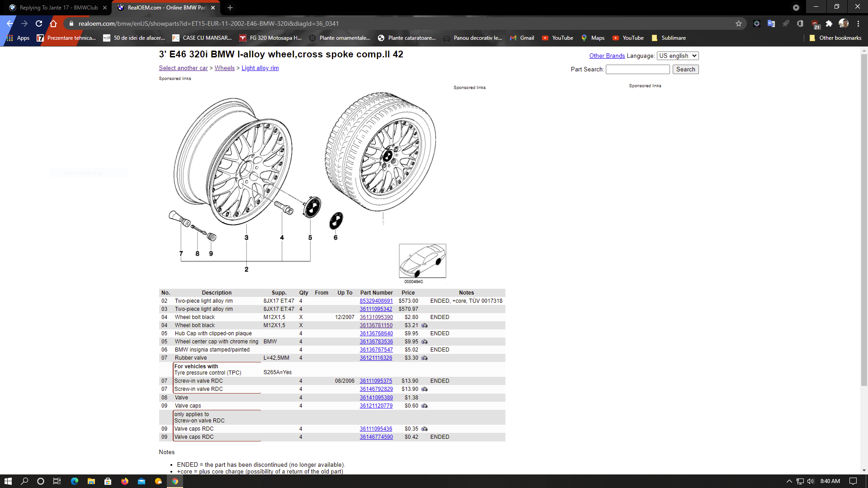Click camera icon for part 36136783536
Viewport: 868px width, 488px height.
(x=425, y=342)
